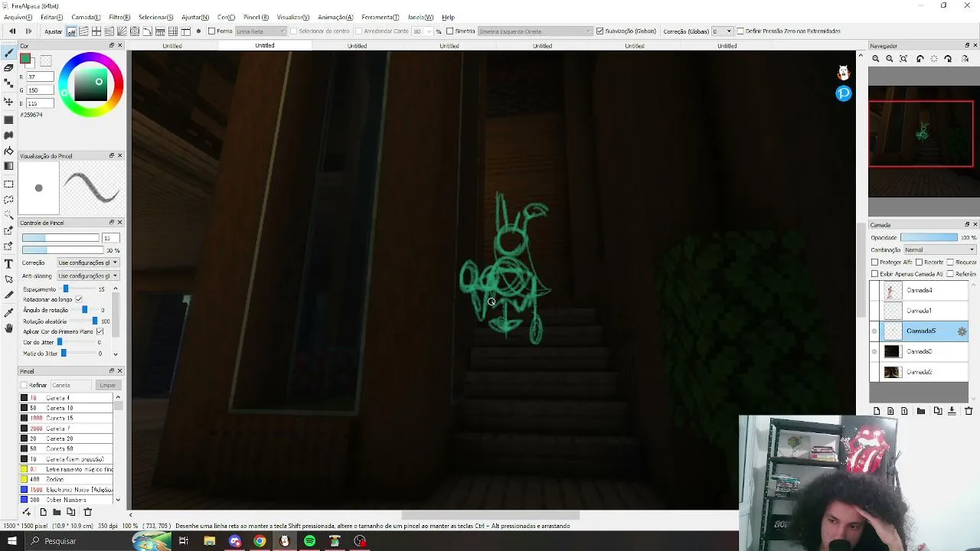This screenshot has width=980, height=551.
Task: Enable Proteger Alfa for the layer
Action: tap(875, 262)
